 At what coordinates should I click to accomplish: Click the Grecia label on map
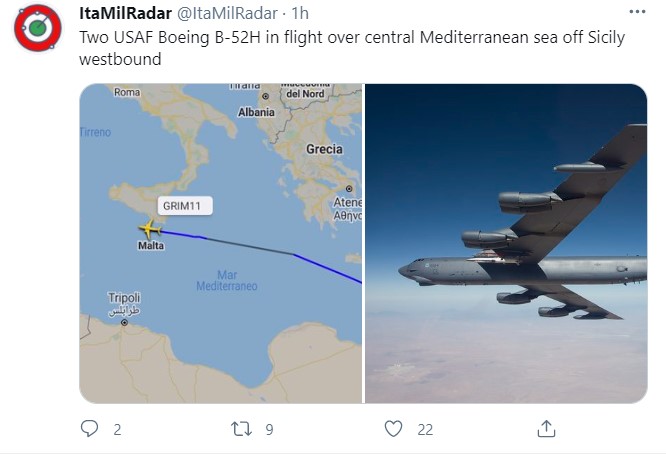pos(324,149)
